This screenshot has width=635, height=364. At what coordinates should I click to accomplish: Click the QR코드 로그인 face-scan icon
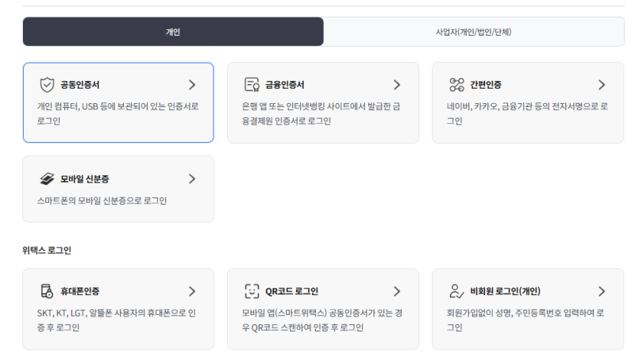click(252, 291)
